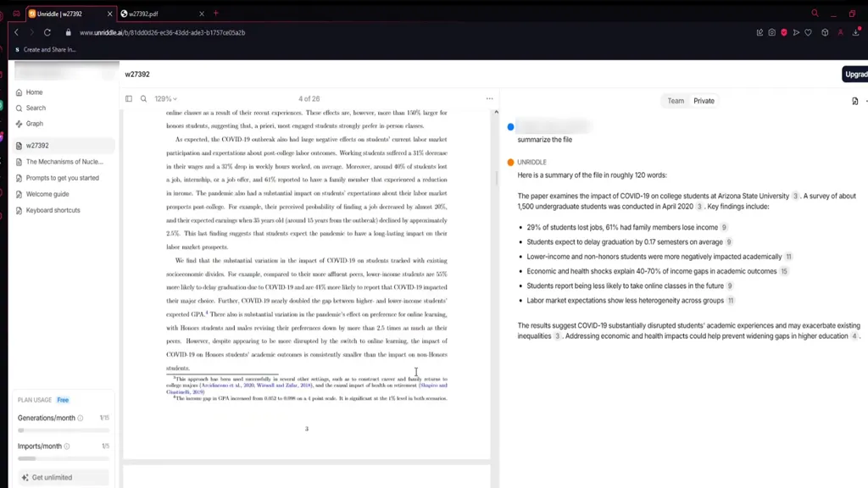Open the Create and Share In... bookmark
This screenshot has height=488, width=868.
pyautogui.click(x=46, y=50)
